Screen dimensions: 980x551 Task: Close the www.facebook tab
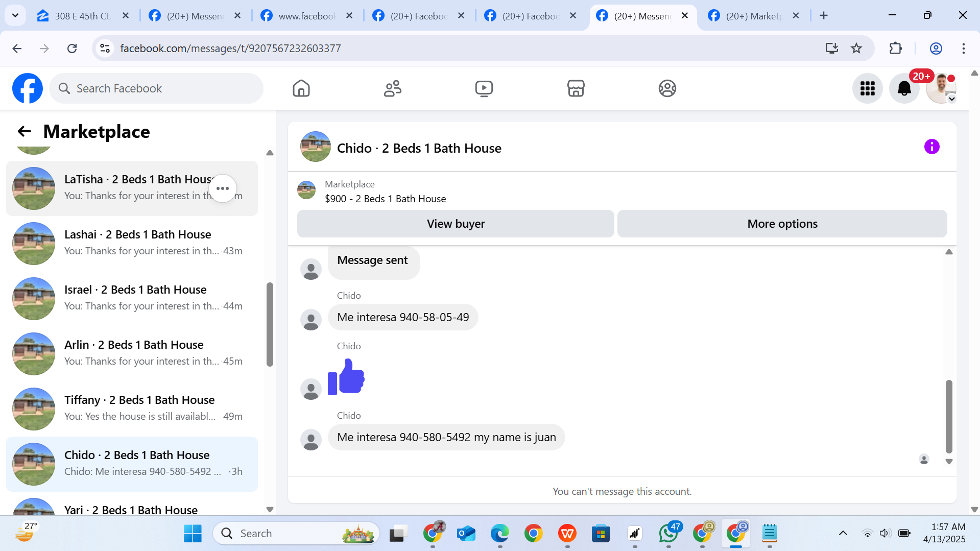pyautogui.click(x=349, y=16)
